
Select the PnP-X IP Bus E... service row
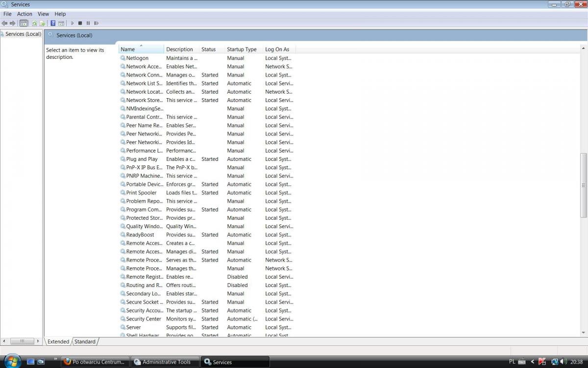coord(207,167)
